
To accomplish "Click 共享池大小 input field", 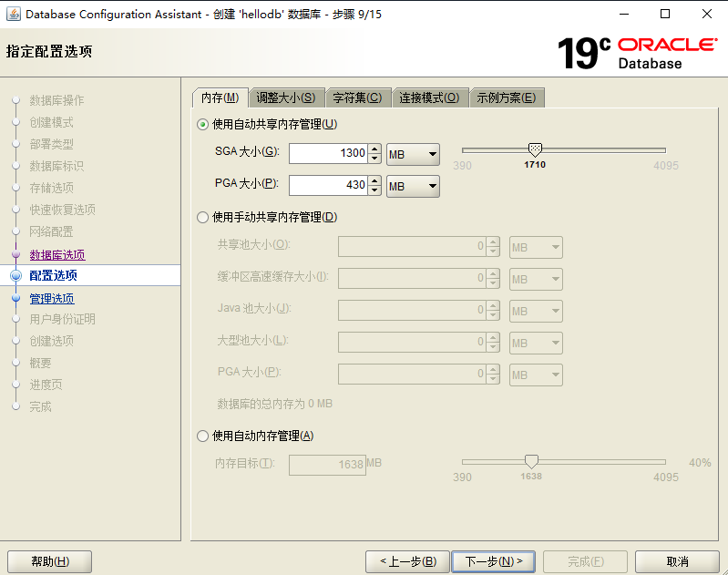I will (x=412, y=247).
